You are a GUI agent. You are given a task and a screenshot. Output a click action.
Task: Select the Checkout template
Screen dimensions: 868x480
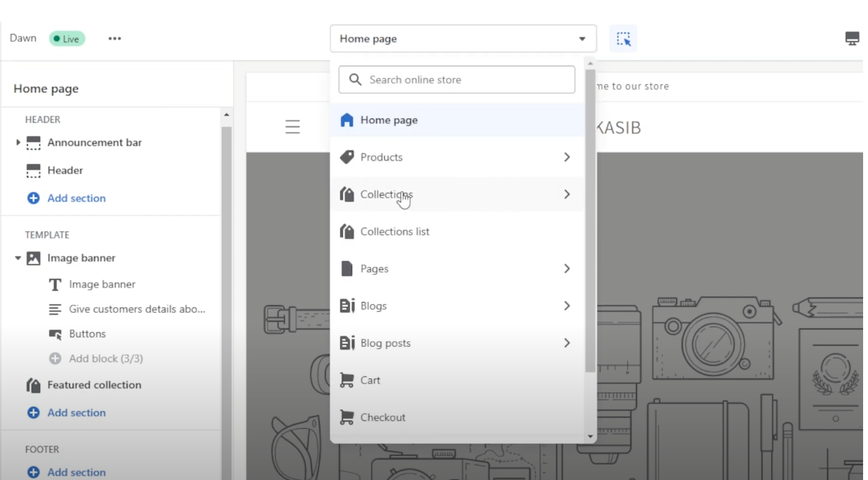(x=458, y=417)
